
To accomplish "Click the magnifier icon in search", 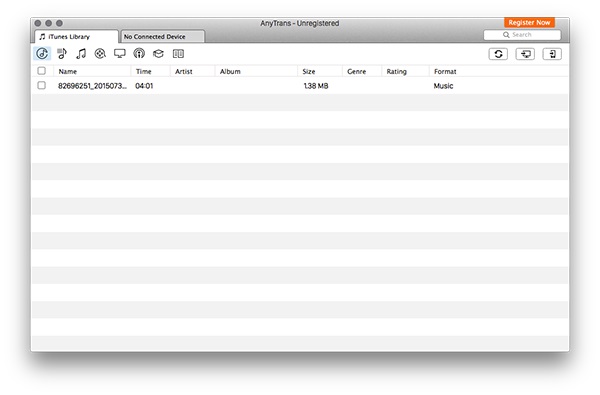I will [506, 35].
